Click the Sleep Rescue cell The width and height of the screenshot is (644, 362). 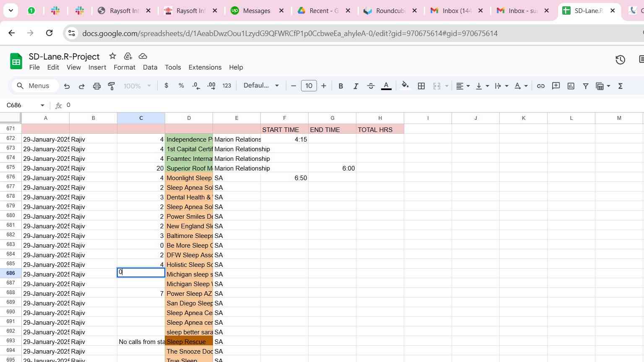point(189,341)
